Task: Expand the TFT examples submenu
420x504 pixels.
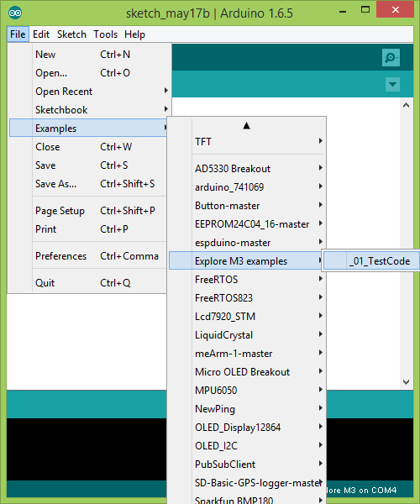Action: click(x=246, y=142)
